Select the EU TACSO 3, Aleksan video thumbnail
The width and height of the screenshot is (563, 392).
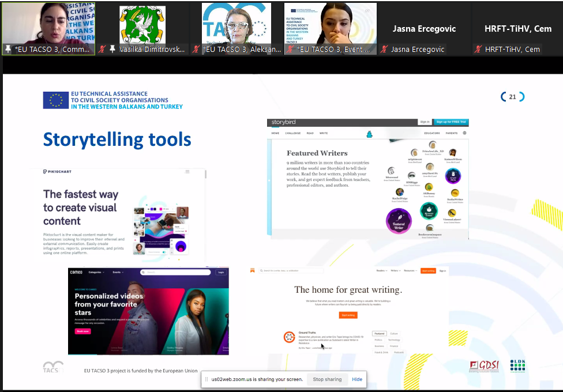237,29
